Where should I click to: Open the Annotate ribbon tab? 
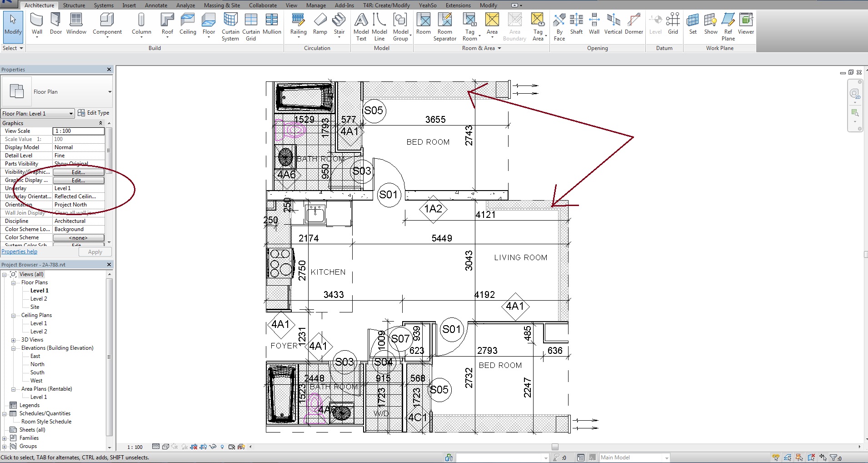tap(156, 5)
